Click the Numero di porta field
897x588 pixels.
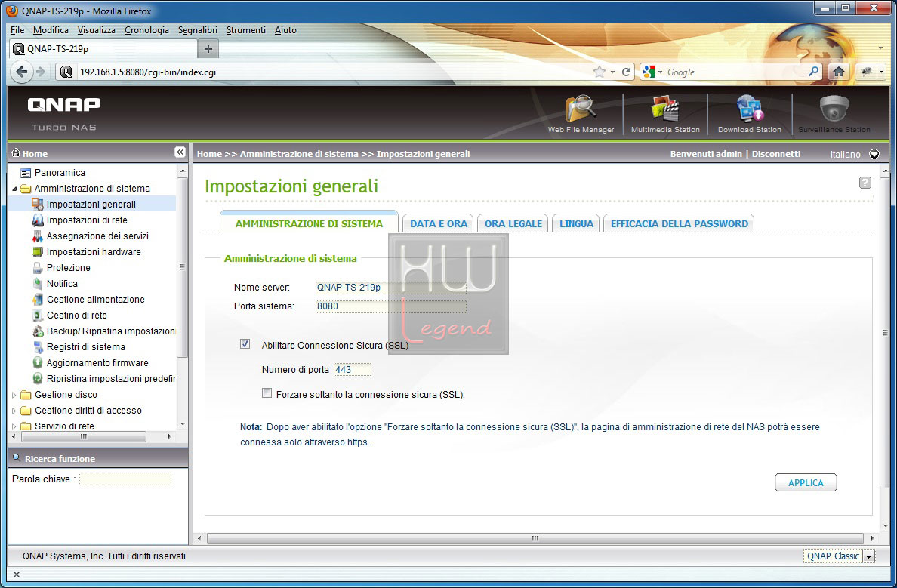tap(352, 370)
